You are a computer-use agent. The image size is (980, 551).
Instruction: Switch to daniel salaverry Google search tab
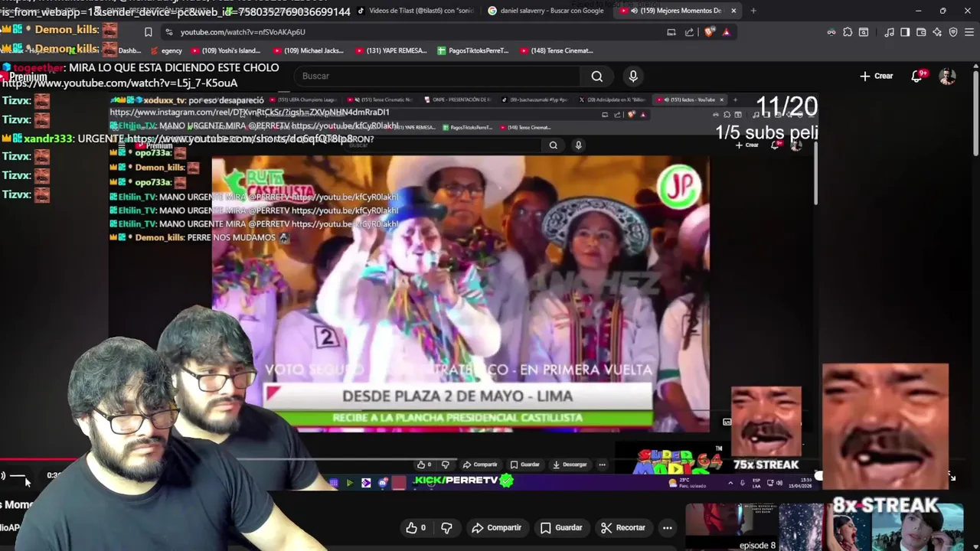pyautogui.click(x=546, y=11)
